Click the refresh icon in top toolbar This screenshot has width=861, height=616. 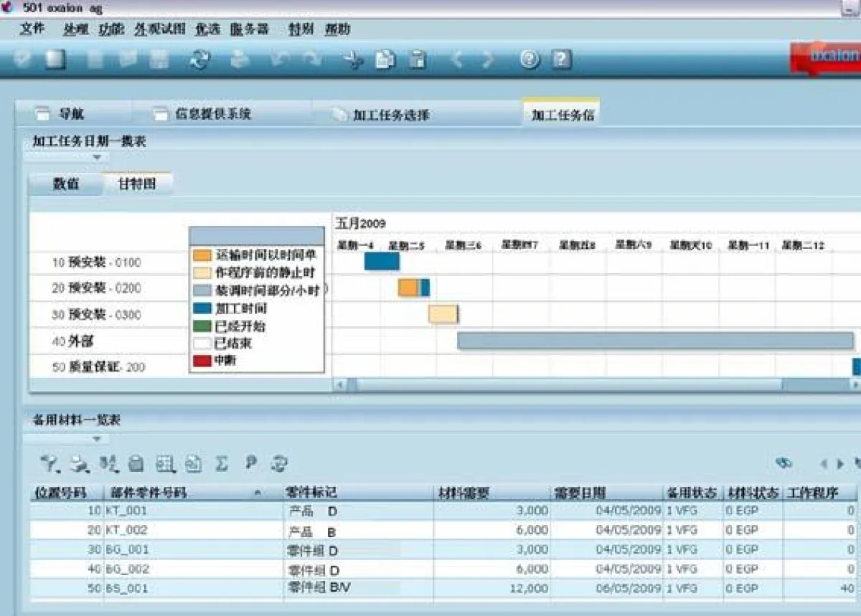coord(199,60)
